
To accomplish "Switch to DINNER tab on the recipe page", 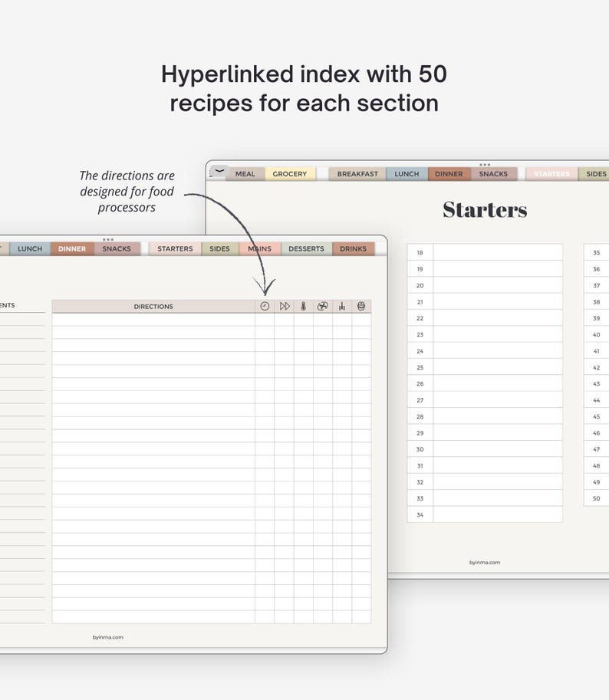I will (x=72, y=248).
